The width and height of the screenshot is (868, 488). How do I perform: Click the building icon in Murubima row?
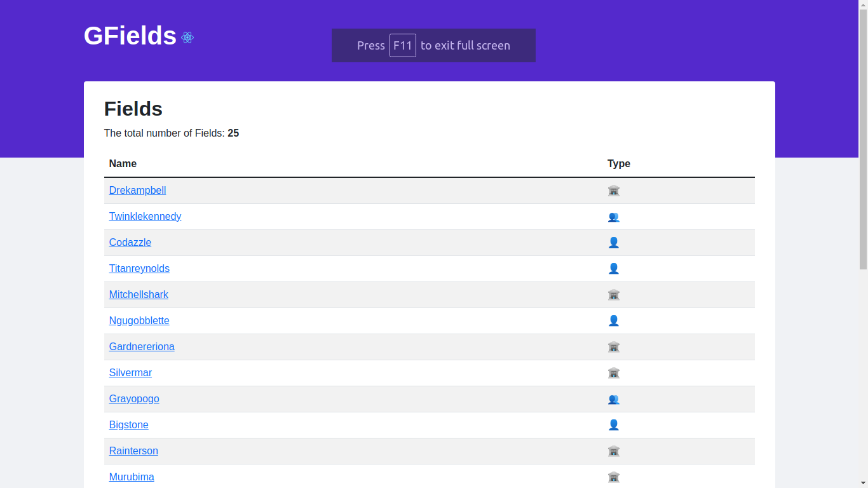pyautogui.click(x=613, y=477)
